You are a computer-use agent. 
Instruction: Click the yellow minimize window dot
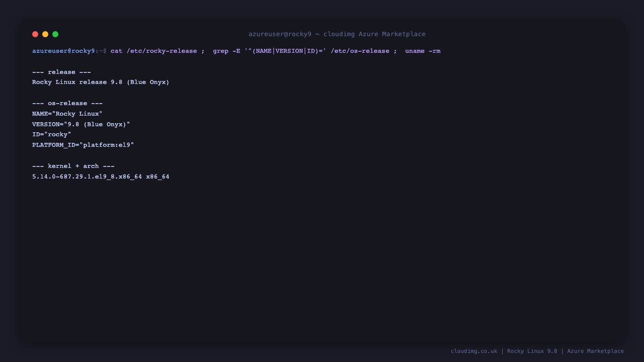coord(45,34)
